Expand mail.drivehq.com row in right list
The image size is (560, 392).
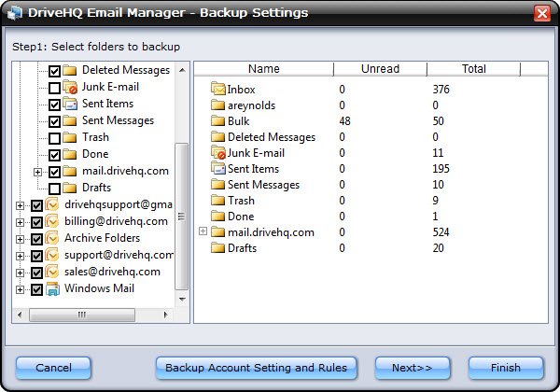[x=203, y=231]
